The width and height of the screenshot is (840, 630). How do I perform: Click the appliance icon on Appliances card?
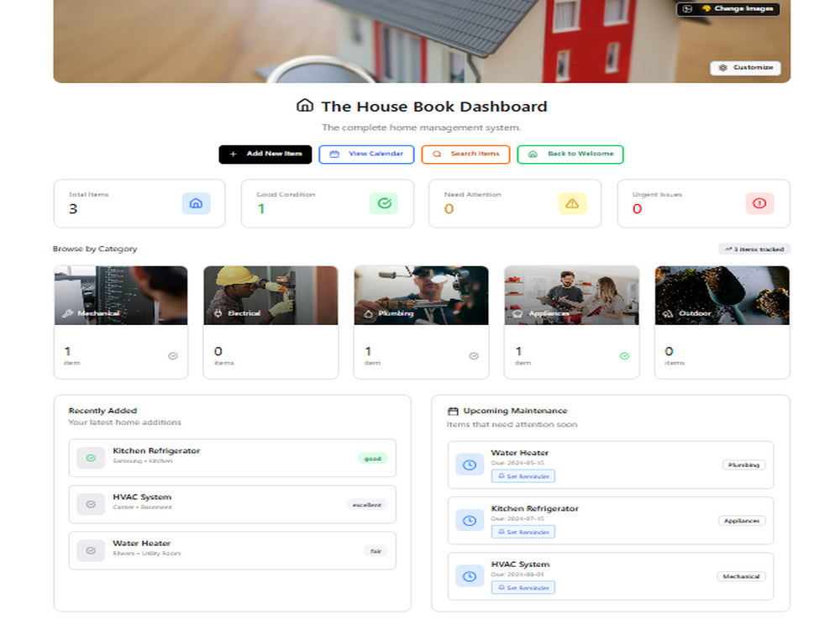point(517,314)
